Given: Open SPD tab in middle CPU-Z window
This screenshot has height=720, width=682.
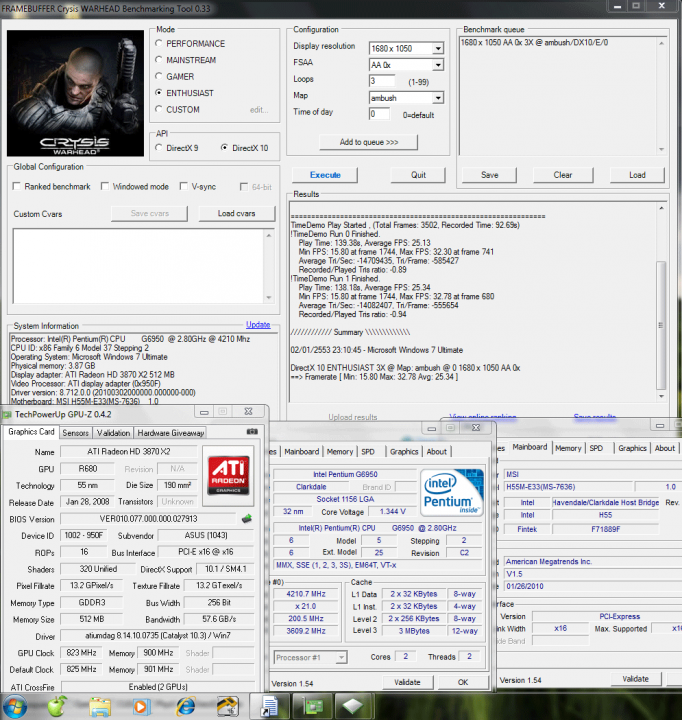Looking at the screenshot, I should [x=368, y=451].
